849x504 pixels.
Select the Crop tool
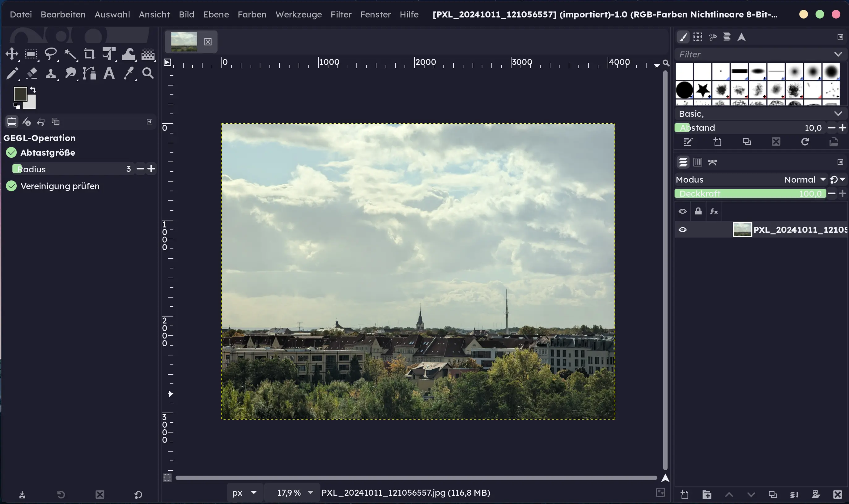click(89, 54)
